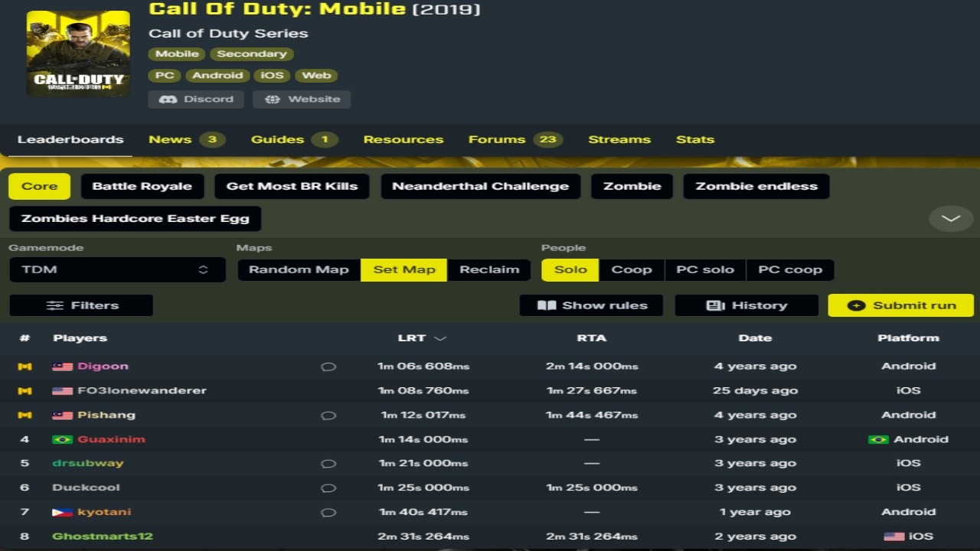Open the Streams tab
980x551 pixels.
click(x=619, y=140)
